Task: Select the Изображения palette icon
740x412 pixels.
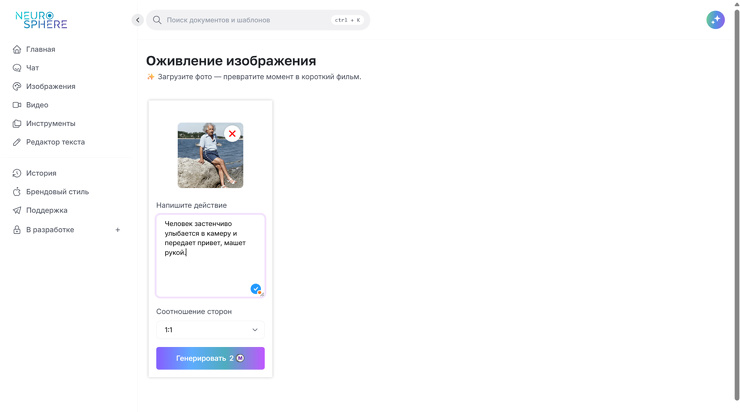Action: coord(17,86)
